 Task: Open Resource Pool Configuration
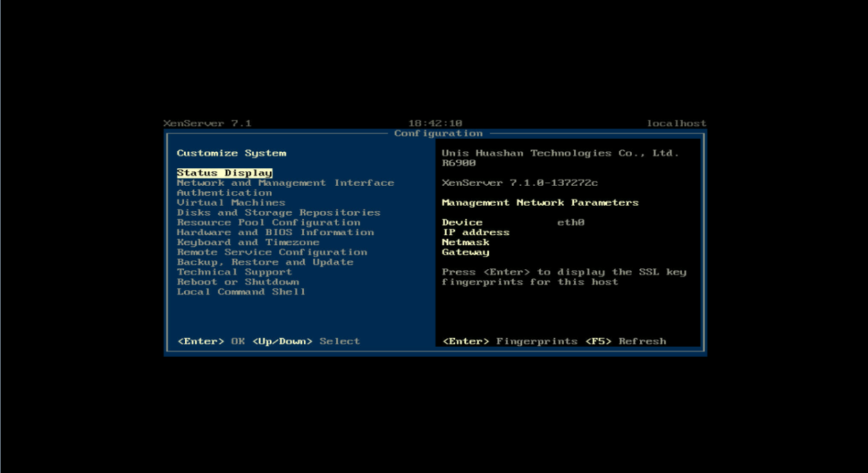[x=269, y=223]
